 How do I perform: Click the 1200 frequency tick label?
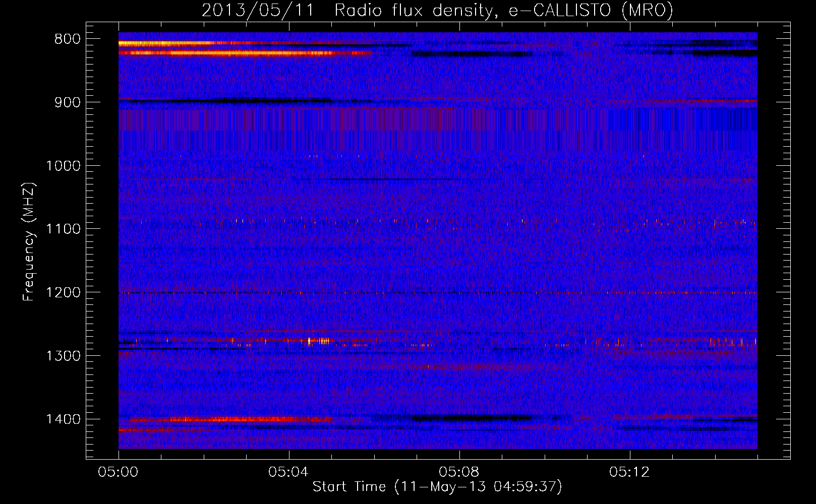(x=63, y=293)
